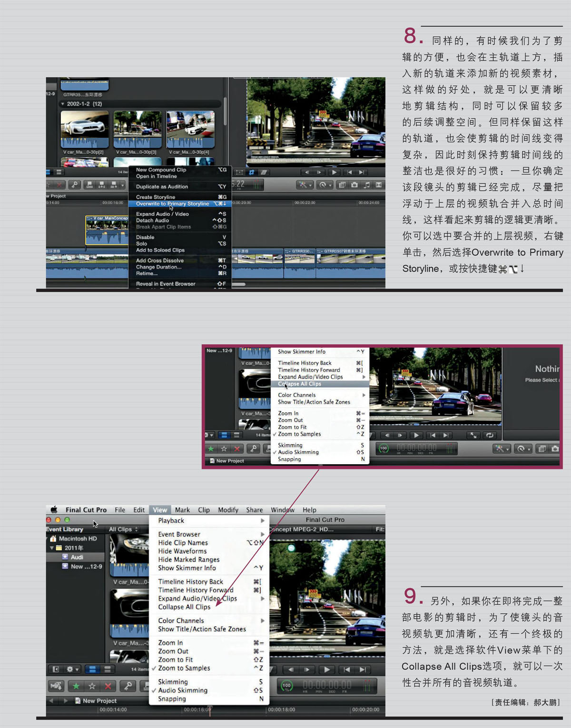This screenshot has width=571, height=728.
Task: Switch to filmstrip view icon in menu-bar window
Action: click(x=92, y=669)
